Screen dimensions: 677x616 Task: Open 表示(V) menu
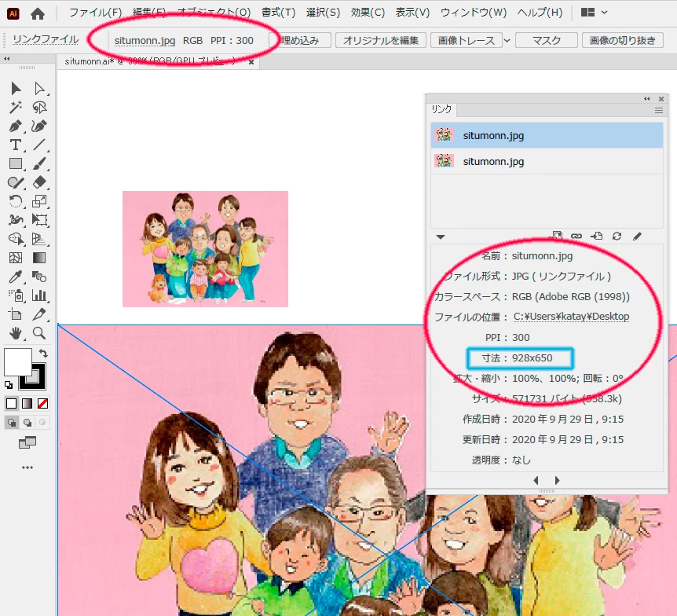pos(413,12)
